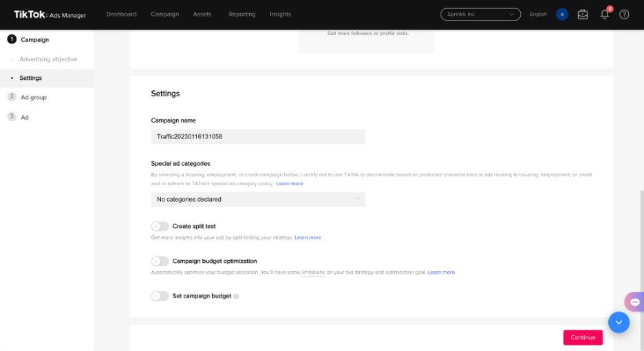Open the Assets menu
The height and width of the screenshot is (351, 644).
pos(202,14)
